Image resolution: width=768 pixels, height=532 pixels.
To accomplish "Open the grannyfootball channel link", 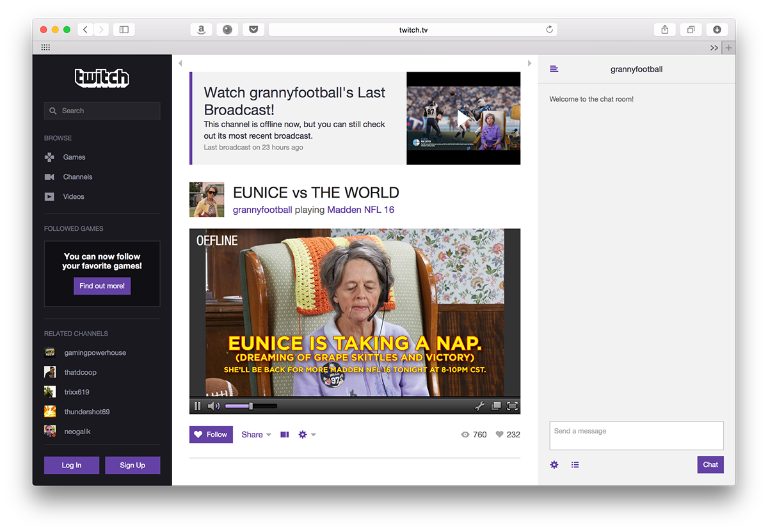I will coord(262,210).
